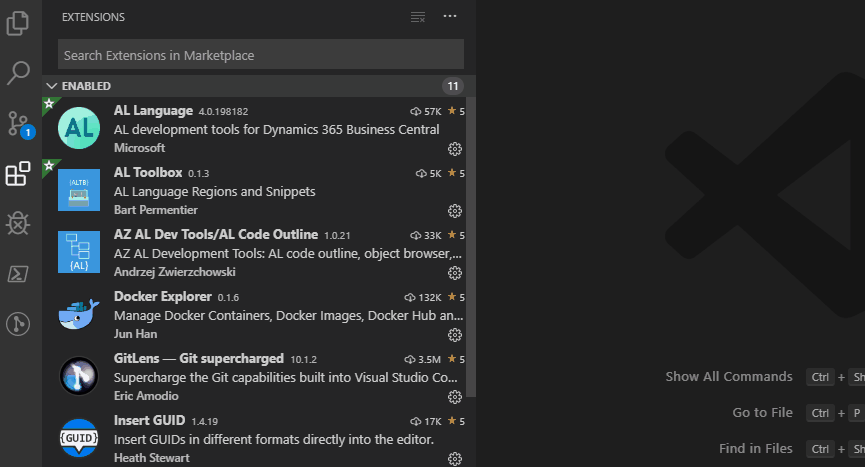The height and width of the screenshot is (467, 865).
Task: Click Docker Explorer 132K download count
Action: coord(423,297)
